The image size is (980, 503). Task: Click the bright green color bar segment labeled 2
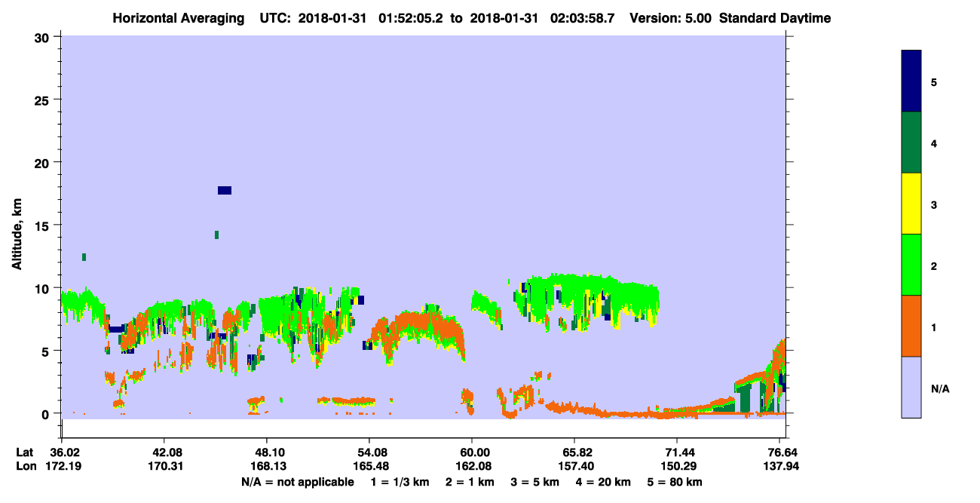click(911, 265)
